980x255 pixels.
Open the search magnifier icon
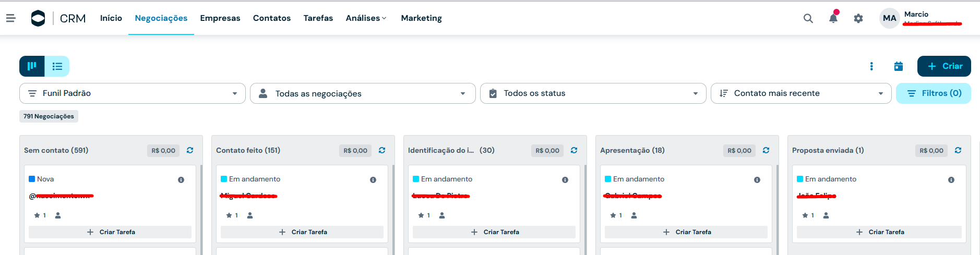tap(808, 18)
